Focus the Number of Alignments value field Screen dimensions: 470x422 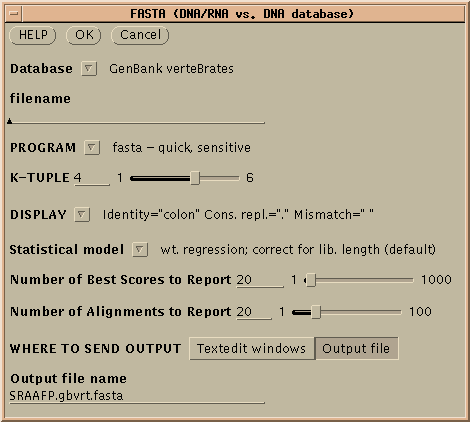(254, 312)
